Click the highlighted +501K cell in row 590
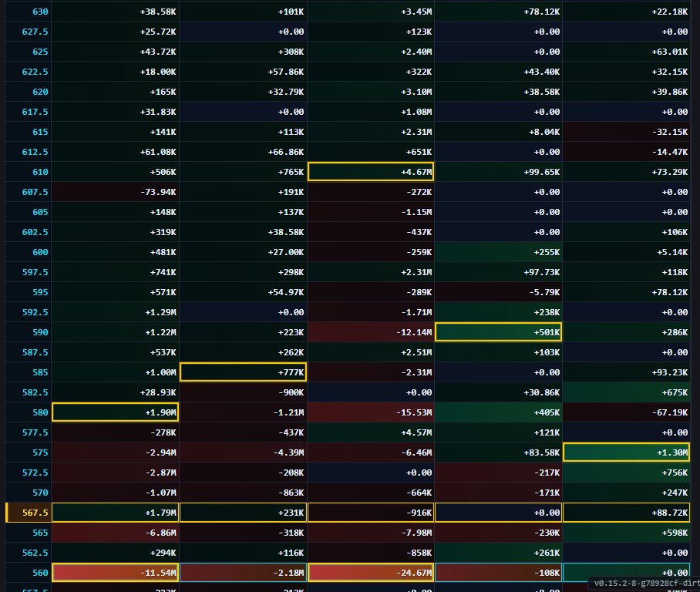The height and width of the screenshot is (592, 700). (498, 332)
